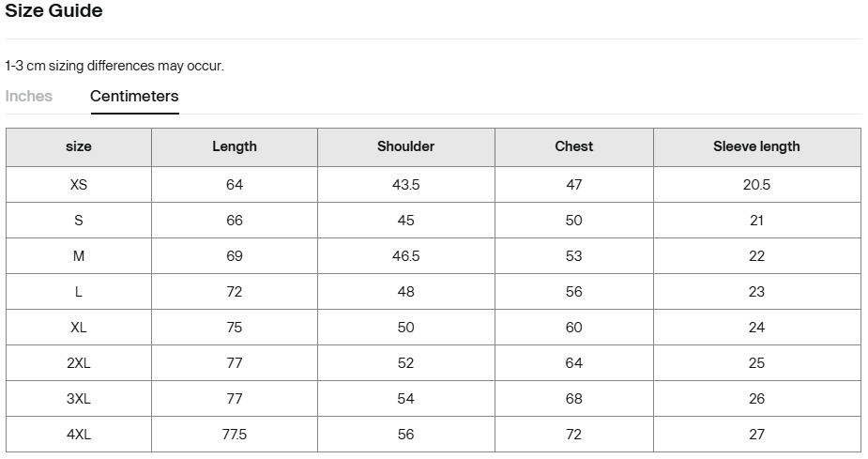Click the Chest column header

tap(574, 146)
